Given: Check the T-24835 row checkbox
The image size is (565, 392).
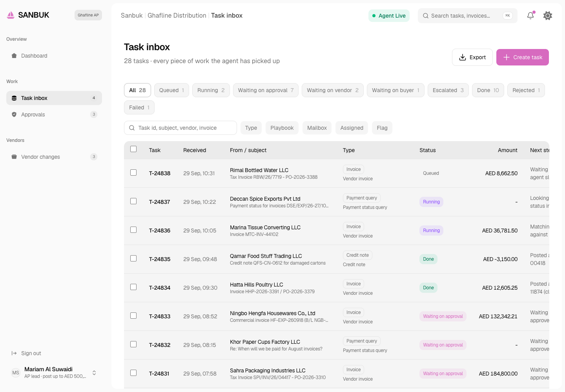Looking at the screenshot, I should pos(133,258).
